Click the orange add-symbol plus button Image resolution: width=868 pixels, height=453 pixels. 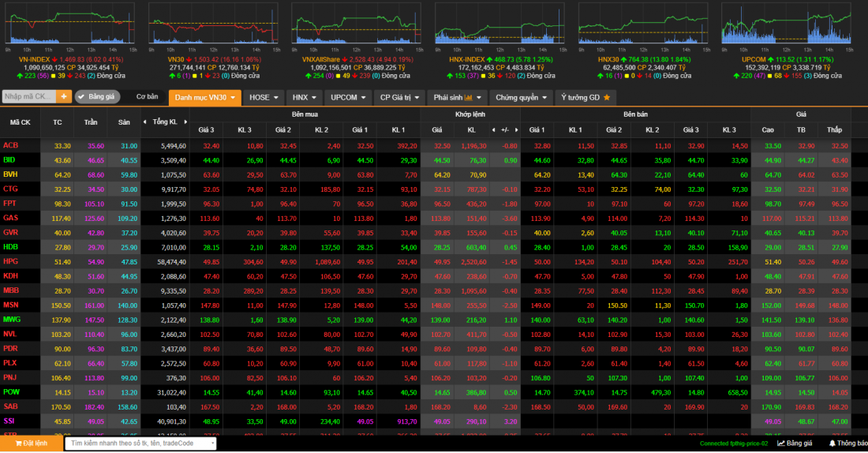click(x=63, y=97)
